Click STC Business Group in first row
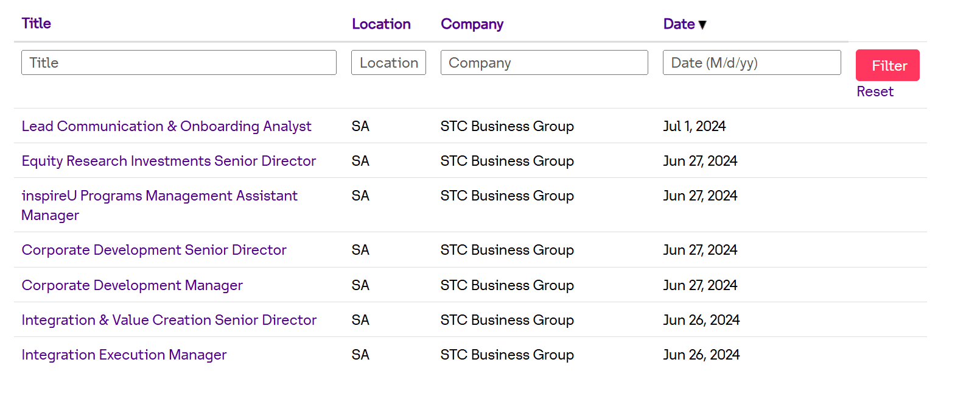 point(507,126)
